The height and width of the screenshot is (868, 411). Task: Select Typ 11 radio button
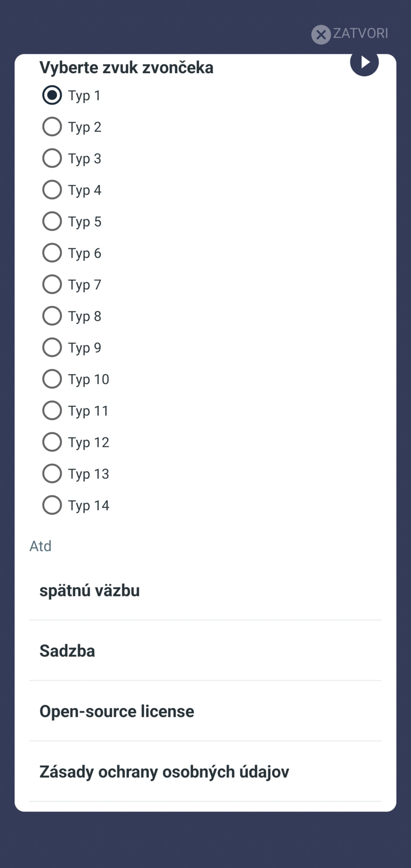52,411
